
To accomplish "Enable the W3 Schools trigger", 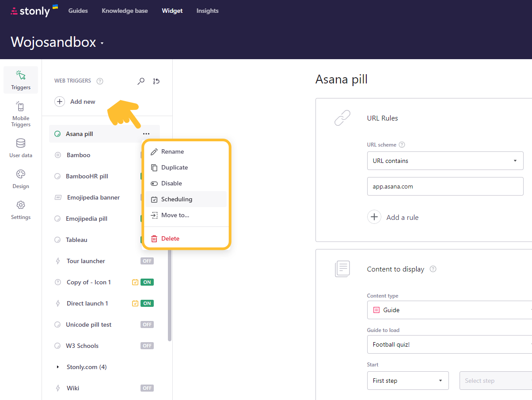I will click(x=147, y=346).
